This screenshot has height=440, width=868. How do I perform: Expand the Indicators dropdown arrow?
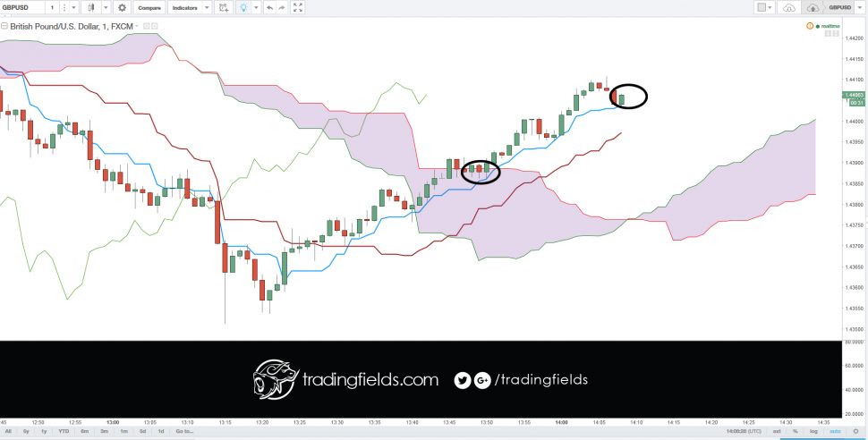(x=207, y=8)
